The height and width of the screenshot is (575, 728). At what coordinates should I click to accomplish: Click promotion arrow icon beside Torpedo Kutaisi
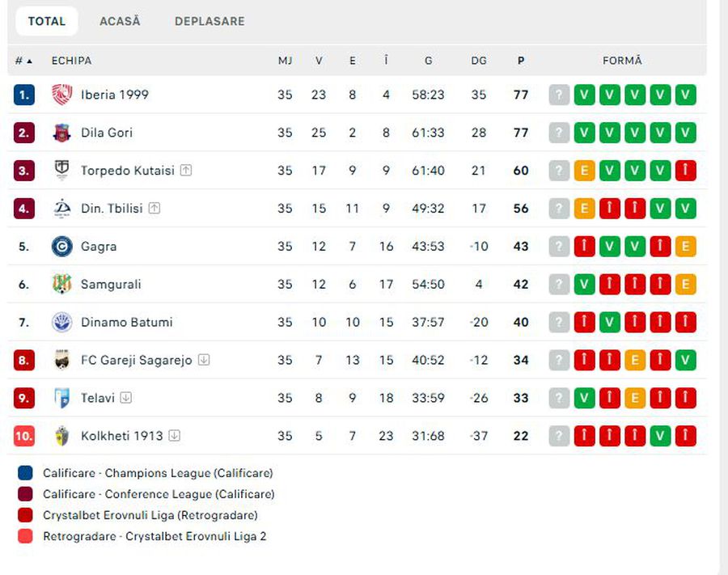tap(186, 171)
